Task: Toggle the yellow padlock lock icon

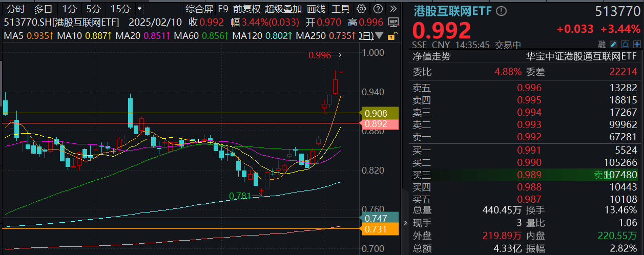Action: pyautogui.click(x=391, y=36)
